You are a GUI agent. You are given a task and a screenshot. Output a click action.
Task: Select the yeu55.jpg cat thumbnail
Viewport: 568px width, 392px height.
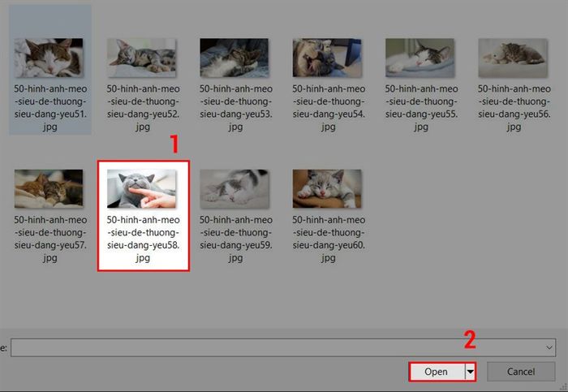pos(420,58)
